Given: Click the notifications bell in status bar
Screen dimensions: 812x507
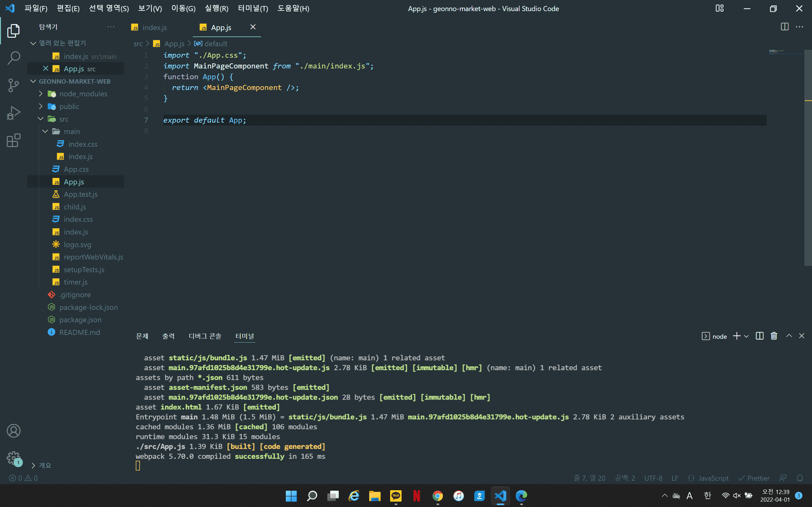Looking at the screenshot, I should coord(800,478).
